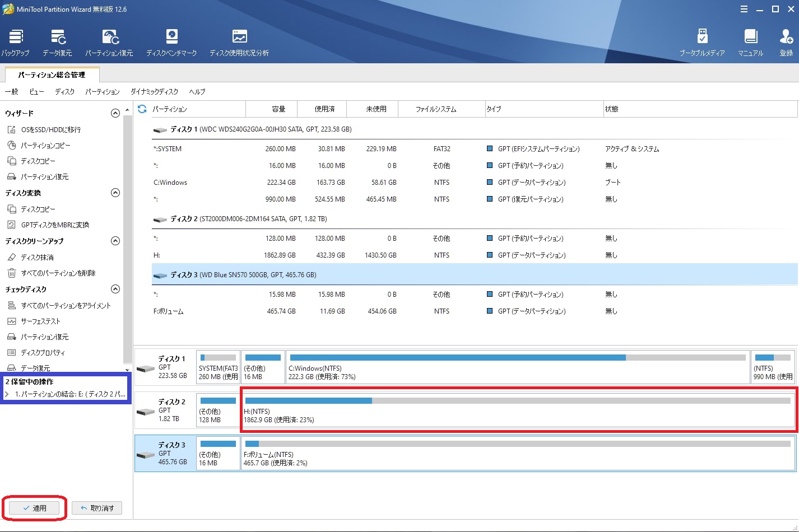Viewport: 799px width, 532px height.
Task: Click ディスク 1 icon in disk map
Action: pos(146,368)
